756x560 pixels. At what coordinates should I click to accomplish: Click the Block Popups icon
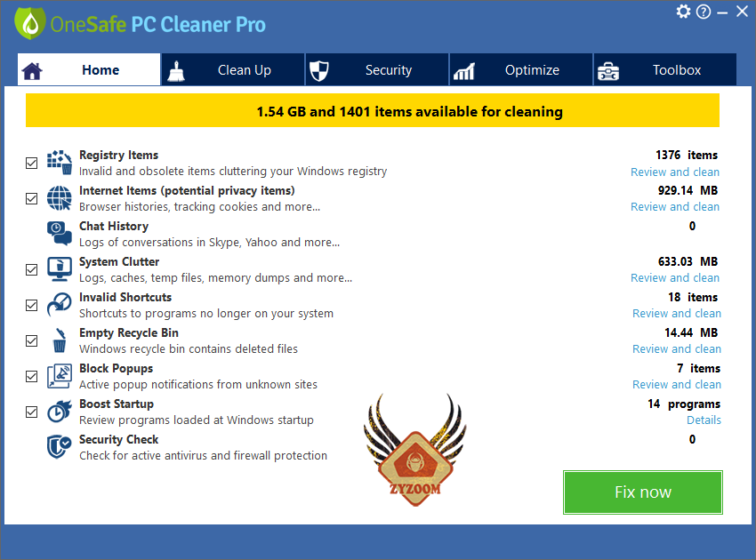coord(60,376)
